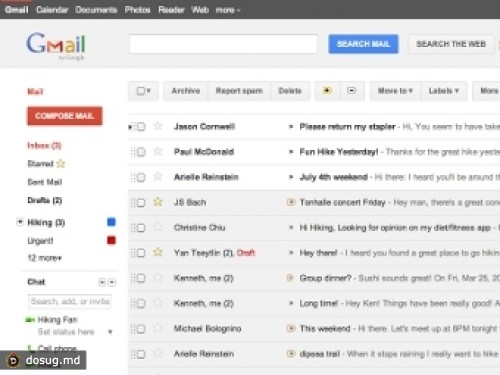Click importance marker on Hey there email
The height and width of the screenshot is (375, 500).
click(291, 253)
